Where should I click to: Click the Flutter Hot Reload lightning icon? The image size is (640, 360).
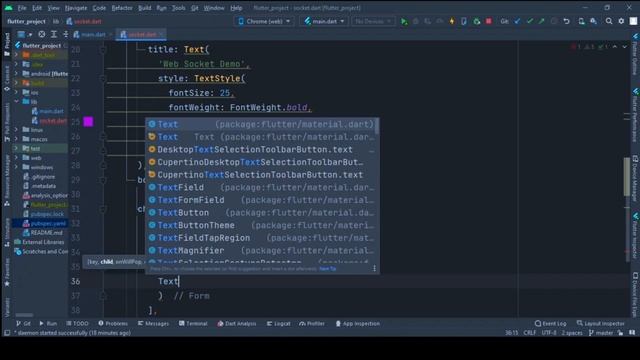(452, 21)
